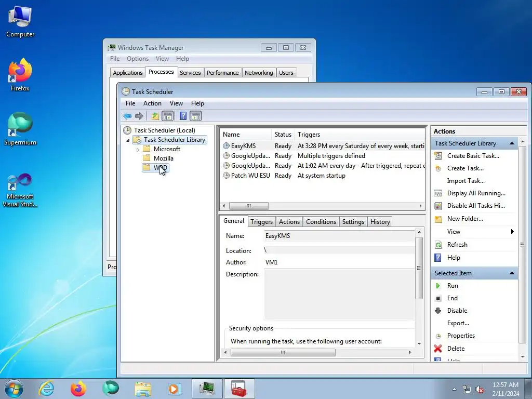Switch to the Triggers tab

coord(262,222)
